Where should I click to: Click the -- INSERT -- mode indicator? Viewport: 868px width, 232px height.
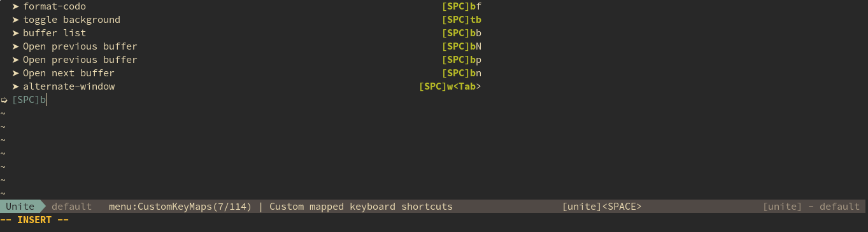click(x=34, y=220)
